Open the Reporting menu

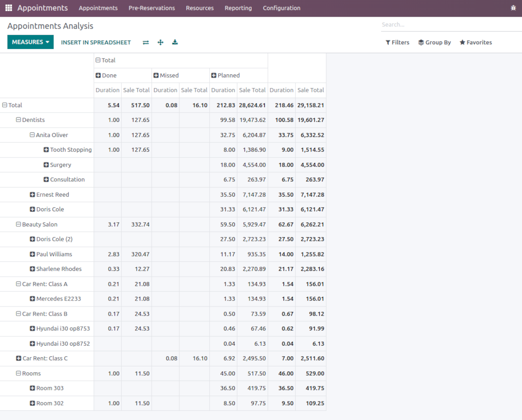click(238, 8)
